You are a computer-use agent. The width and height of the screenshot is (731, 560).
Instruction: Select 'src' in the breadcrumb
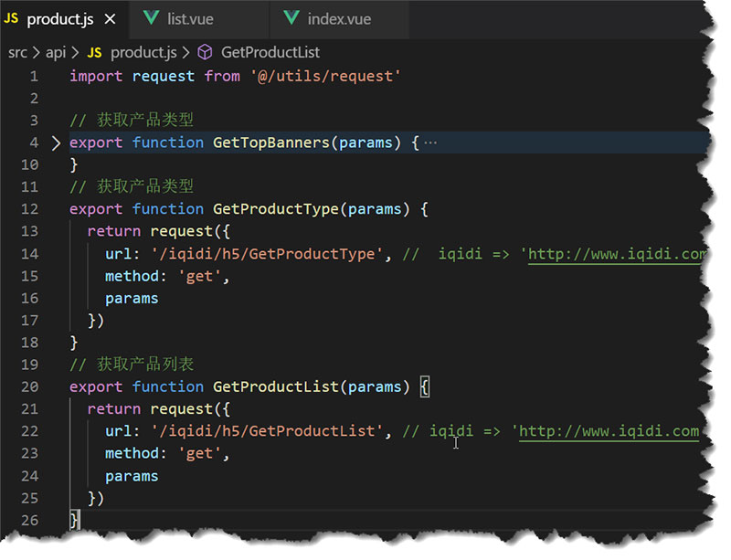coord(17,53)
